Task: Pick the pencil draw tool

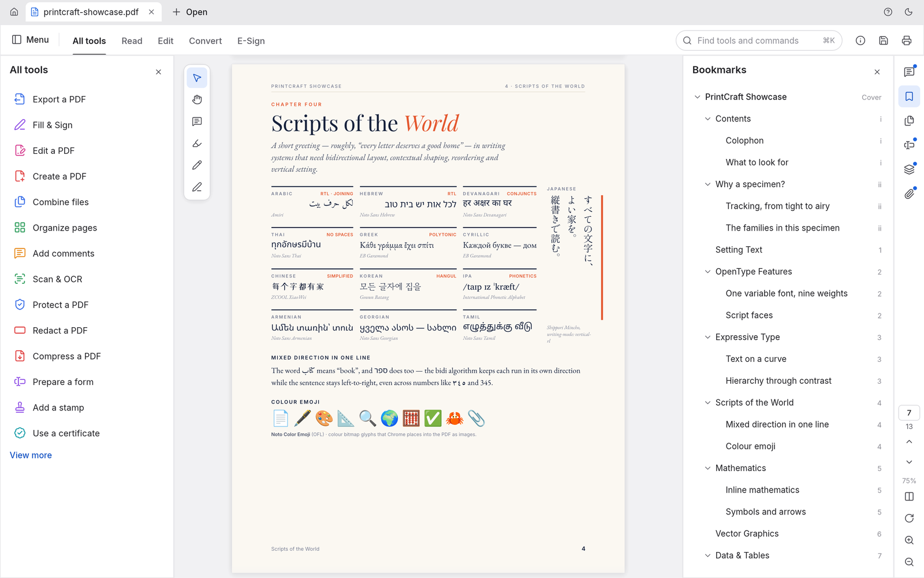Action: pyautogui.click(x=197, y=165)
